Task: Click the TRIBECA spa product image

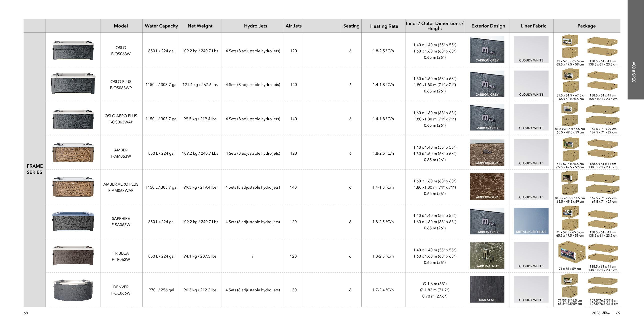Action: pos(73,255)
